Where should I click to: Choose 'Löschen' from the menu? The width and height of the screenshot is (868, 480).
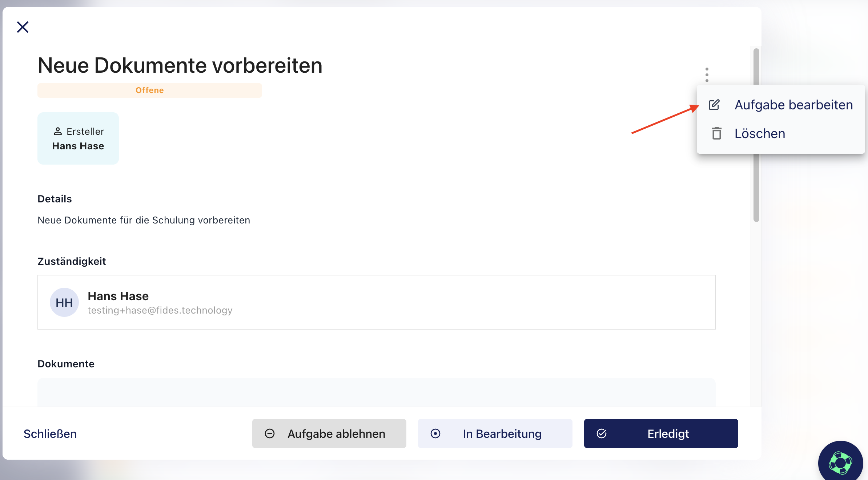tap(760, 133)
